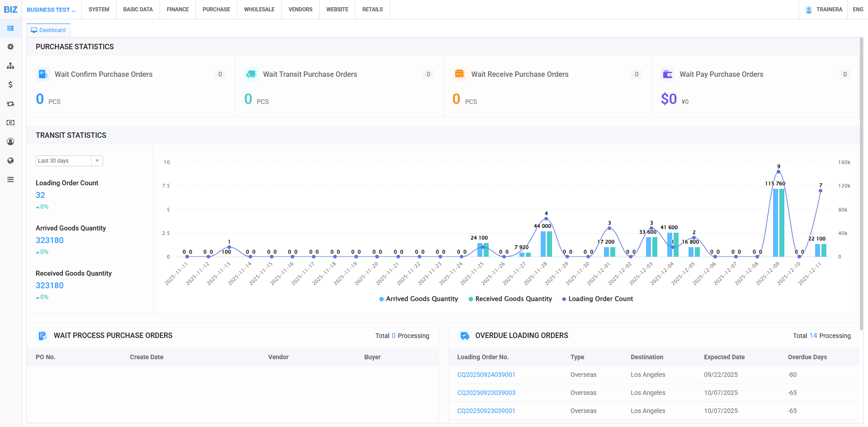Image resolution: width=868 pixels, height=427 pixels.
Task: Expand the TRAINERA user menu
Action: tap(824, 9)
